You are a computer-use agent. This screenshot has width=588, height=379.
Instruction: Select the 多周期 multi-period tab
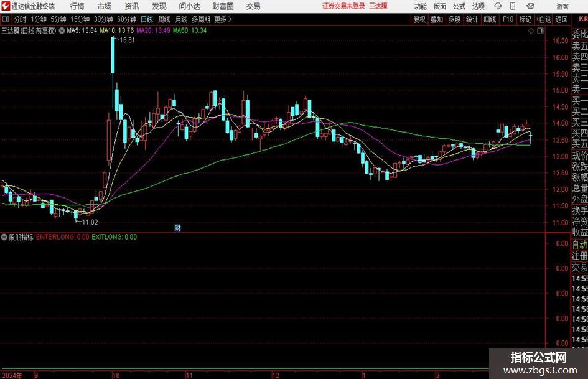201,19
